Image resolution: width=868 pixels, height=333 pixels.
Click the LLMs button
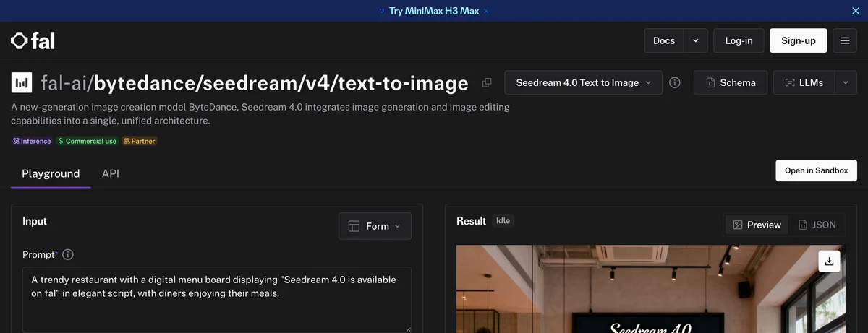[804, 83]
